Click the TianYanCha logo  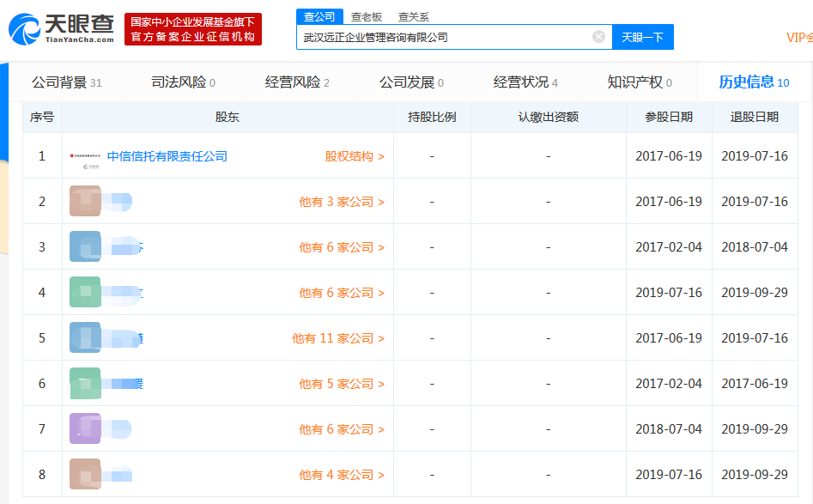pos(60,28)
